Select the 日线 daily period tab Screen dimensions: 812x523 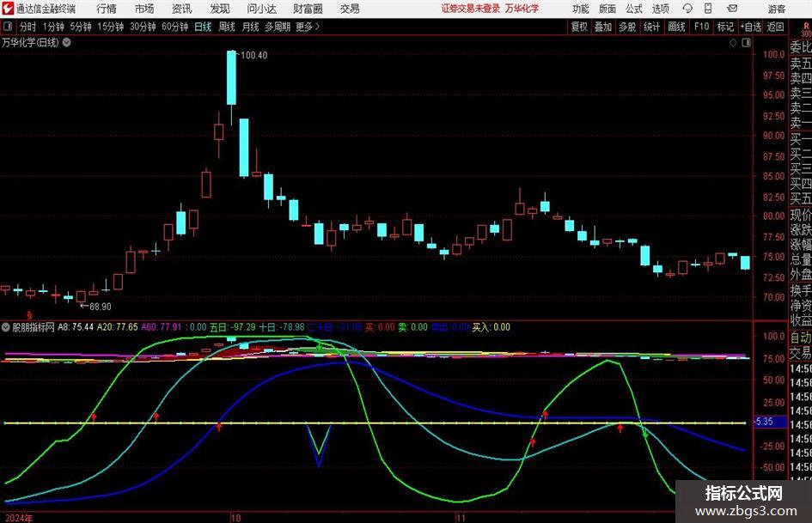(x=203, y=27)
